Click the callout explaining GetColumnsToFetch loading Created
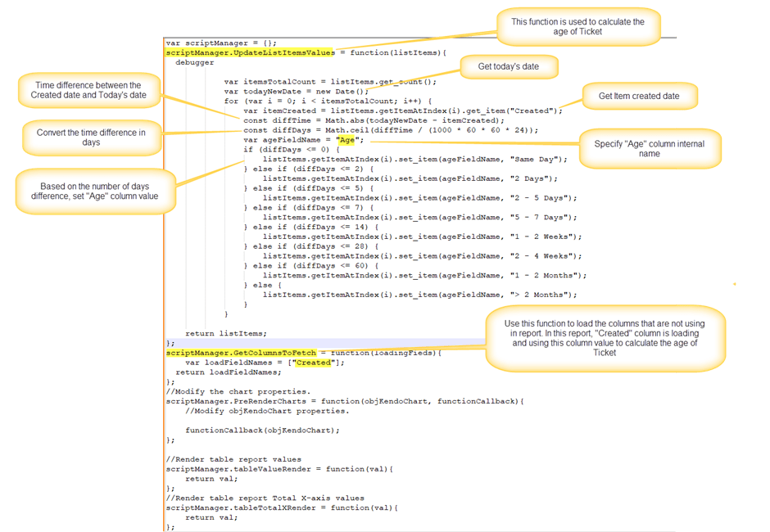 pos(605,335)
